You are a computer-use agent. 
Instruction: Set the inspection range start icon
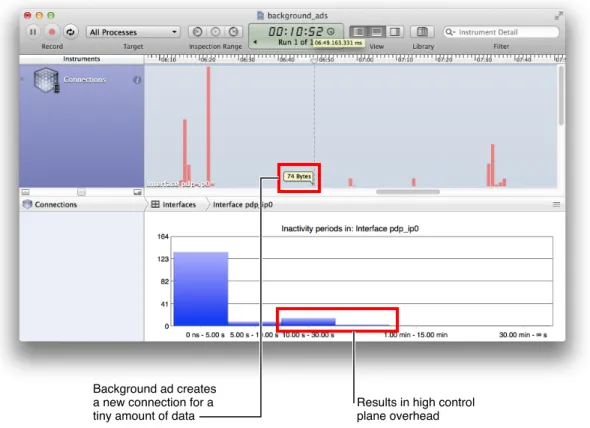point(197,32)
